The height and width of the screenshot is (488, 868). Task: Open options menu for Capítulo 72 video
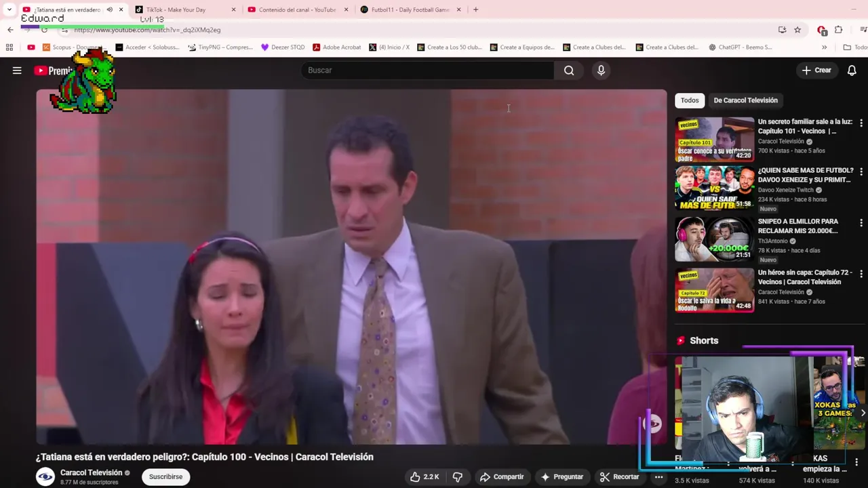coord(861,274)
